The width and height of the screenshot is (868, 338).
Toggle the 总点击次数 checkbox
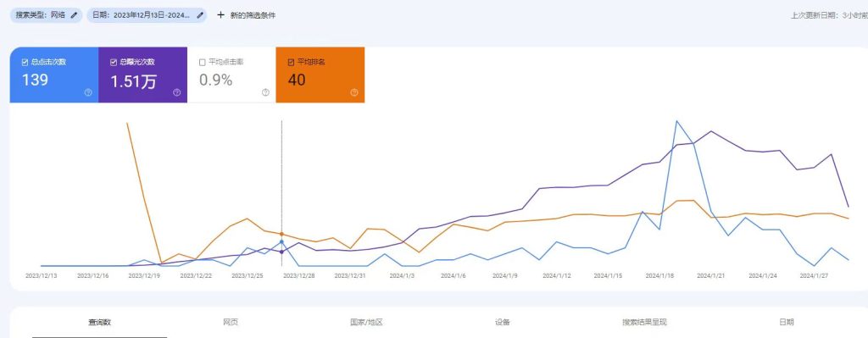click(25, 62)
